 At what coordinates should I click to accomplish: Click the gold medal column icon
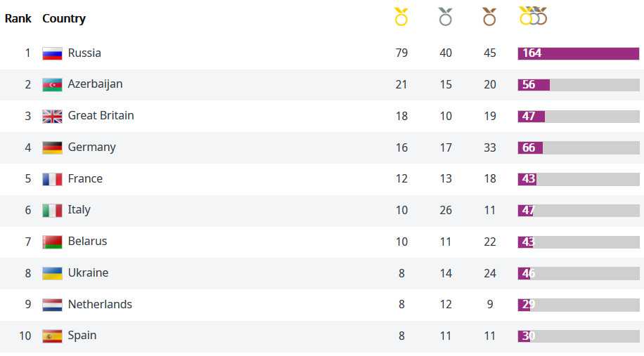[x=401, y=17]
